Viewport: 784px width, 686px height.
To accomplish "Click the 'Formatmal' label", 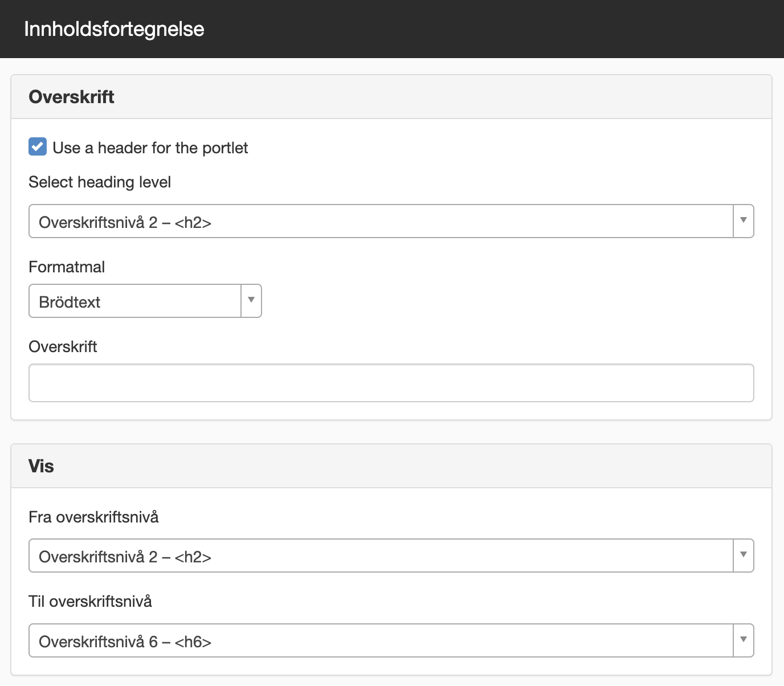I will tap(67, 267).
